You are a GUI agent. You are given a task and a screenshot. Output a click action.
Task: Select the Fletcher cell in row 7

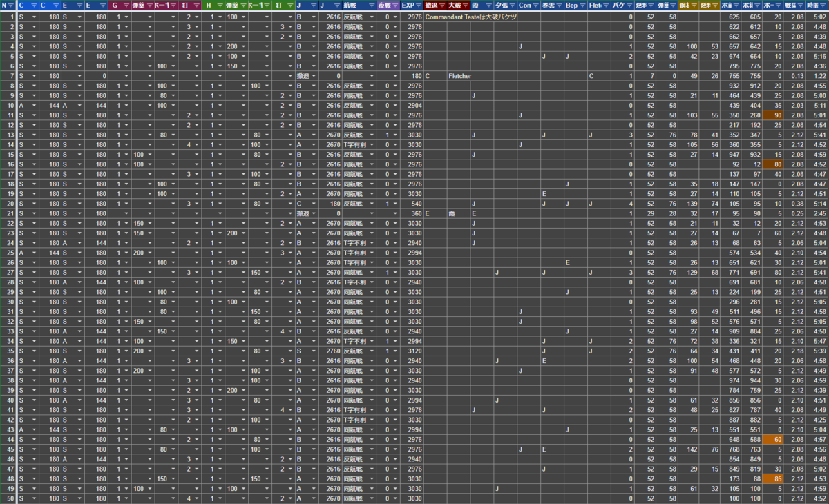(x=459, y=76)
